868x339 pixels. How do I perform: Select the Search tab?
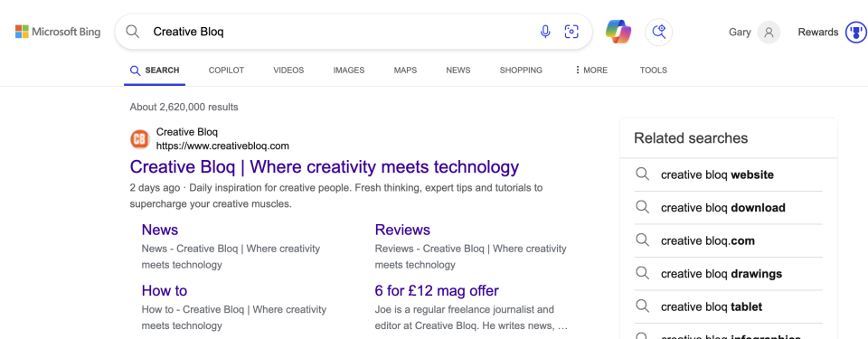click(155, 71)
